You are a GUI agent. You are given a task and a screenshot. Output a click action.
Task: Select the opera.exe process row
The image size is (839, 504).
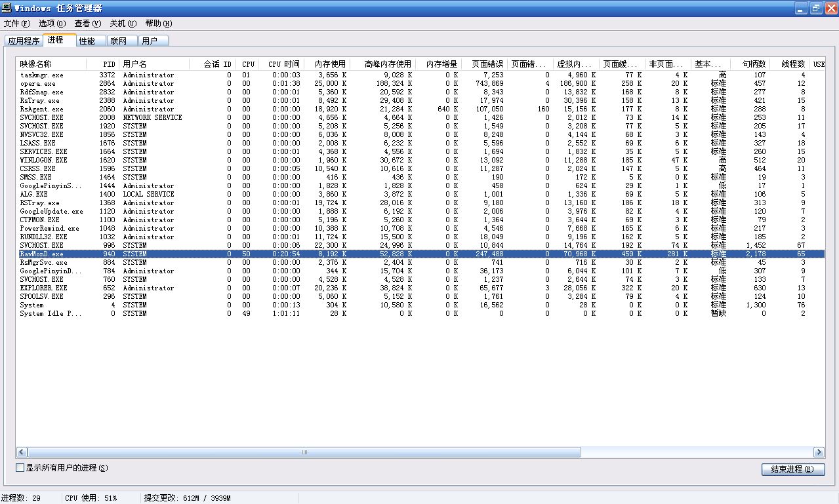pyautogui.click(x=38, y=84)
